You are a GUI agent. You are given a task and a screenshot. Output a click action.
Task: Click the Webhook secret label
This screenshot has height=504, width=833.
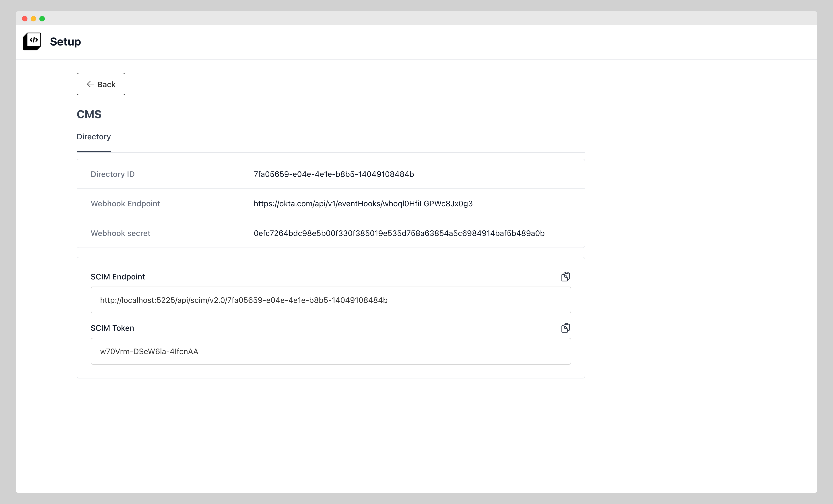(x=120, y=233)
